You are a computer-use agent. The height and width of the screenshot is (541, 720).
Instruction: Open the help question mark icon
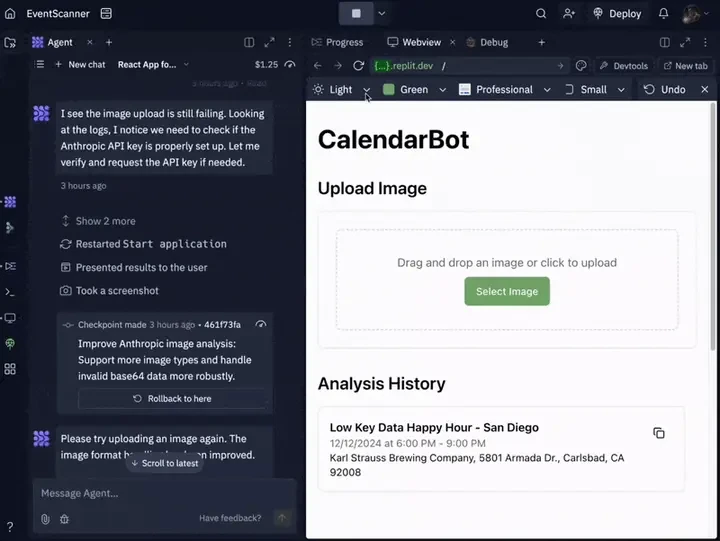(10, 526)
